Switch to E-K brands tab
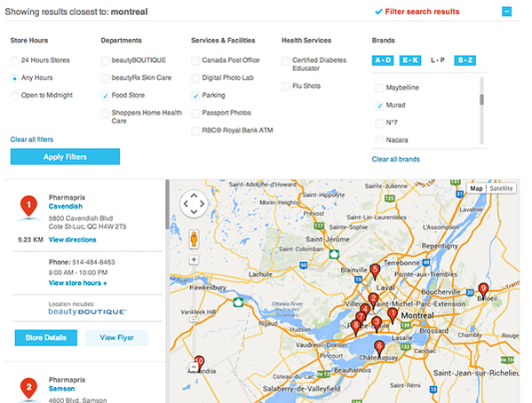 point(410,60)
